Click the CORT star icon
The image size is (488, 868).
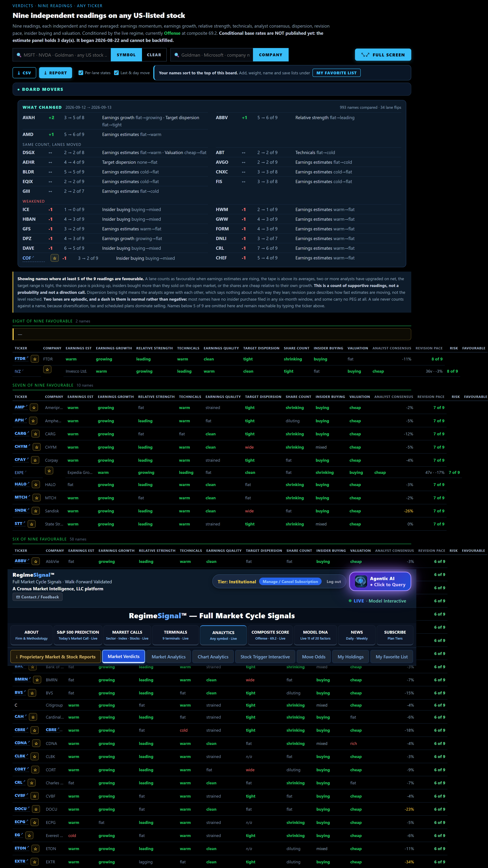pyautogui.click(x=35, y=770)
